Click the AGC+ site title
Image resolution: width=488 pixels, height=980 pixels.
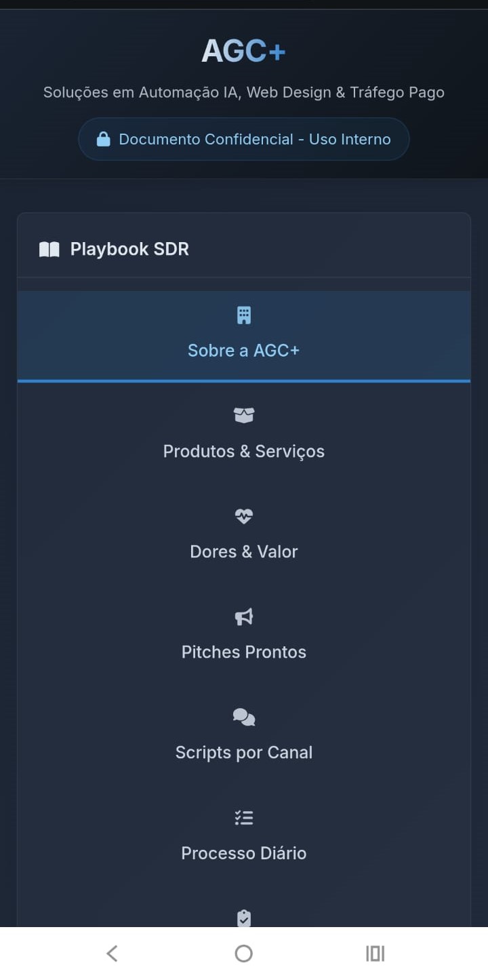(243, 50)
